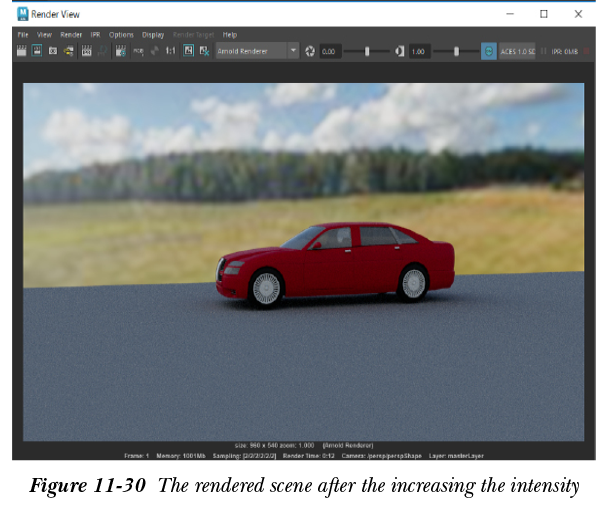Open the Options menu
Viewport: 609px width, 507px height.
point(121,35)
